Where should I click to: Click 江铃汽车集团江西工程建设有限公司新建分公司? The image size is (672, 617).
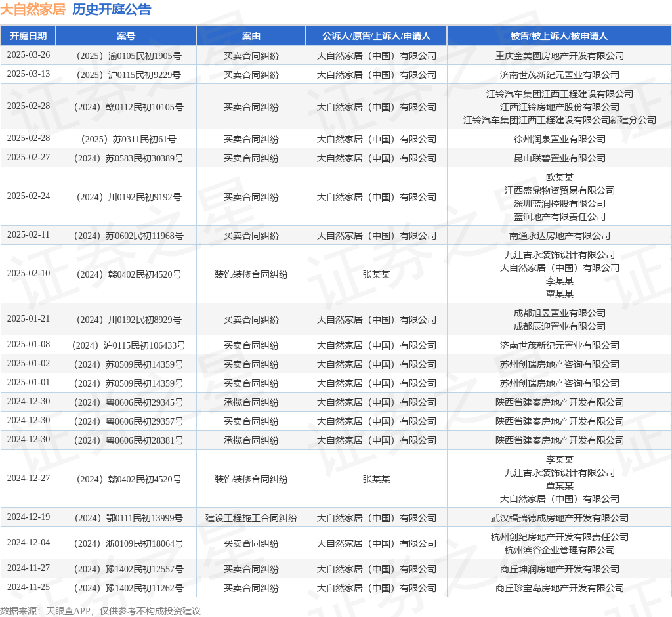coord(559,120)
